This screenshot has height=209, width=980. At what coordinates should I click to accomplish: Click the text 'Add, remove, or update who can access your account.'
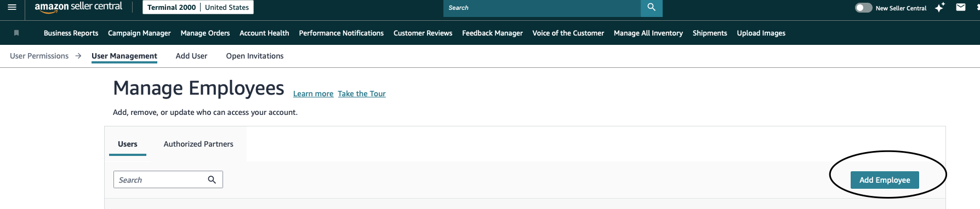pos(205,112)
